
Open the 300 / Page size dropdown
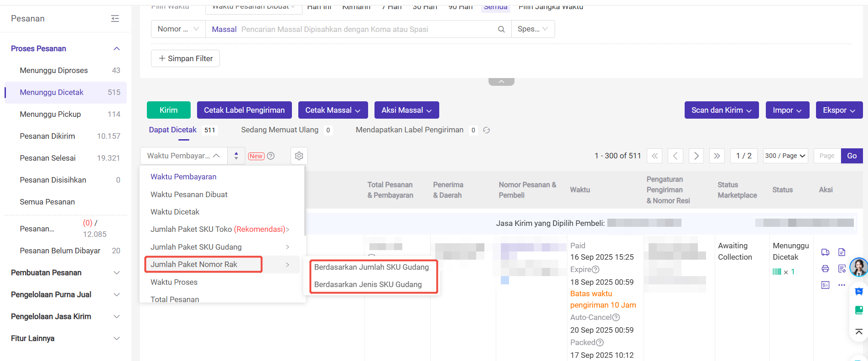pos(785,156)
